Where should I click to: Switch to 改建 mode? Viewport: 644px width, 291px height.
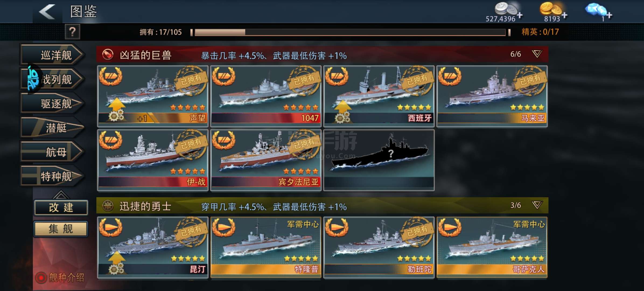[x=61, y=207]
